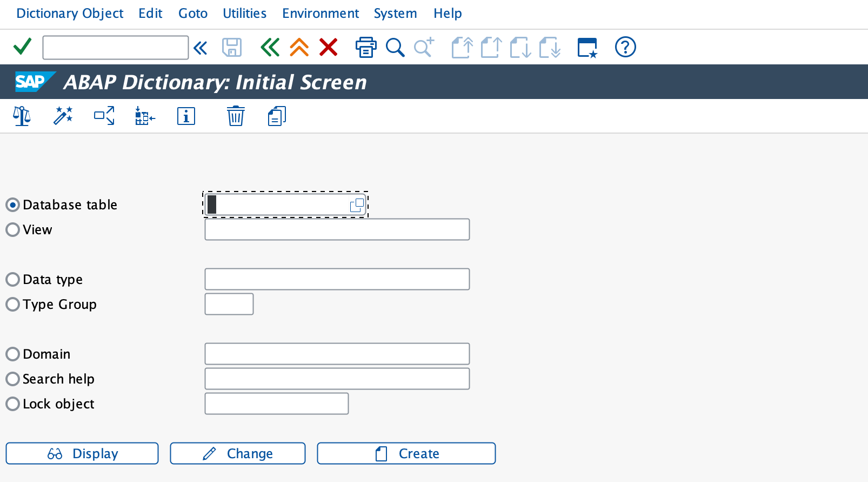Screen dimensions: 868x482
Task: Select the View radio button
Action: point(12,230)
